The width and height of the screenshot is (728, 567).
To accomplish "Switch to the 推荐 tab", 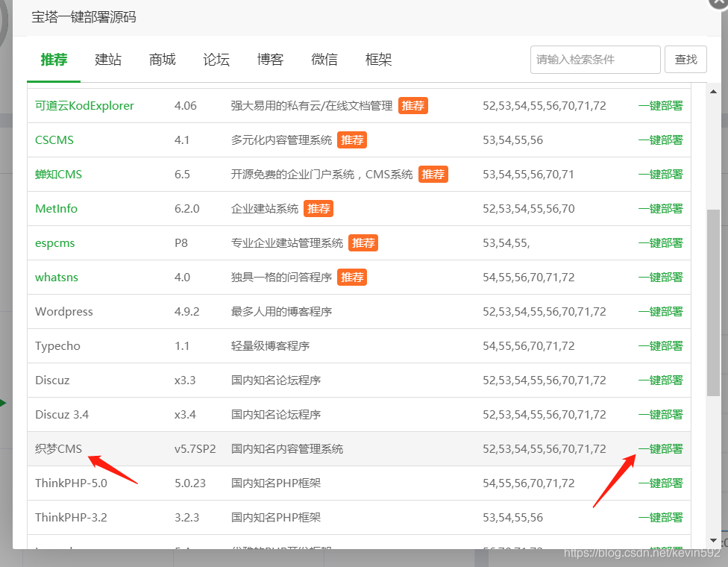I will coord(54,60).
